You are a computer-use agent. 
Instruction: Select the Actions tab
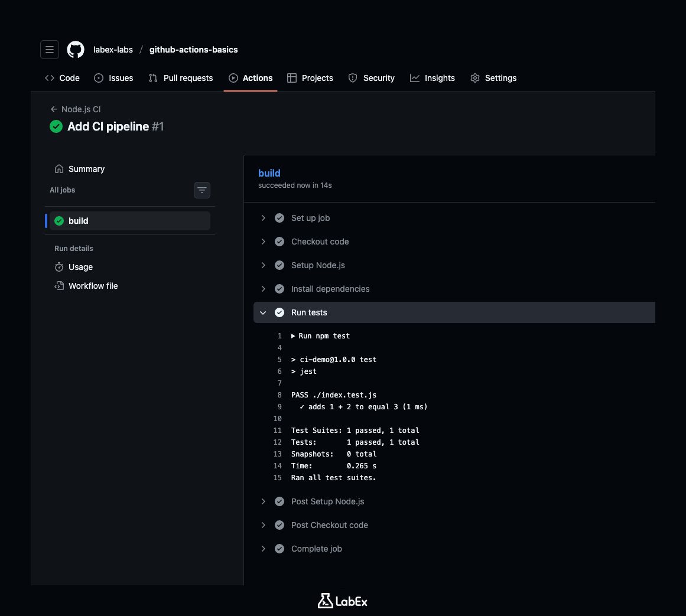coord(251,78)
